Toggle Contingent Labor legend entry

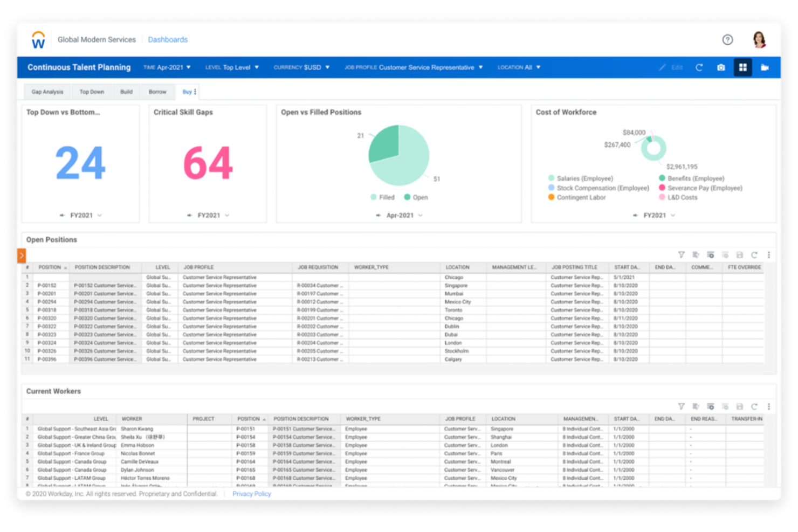coord(576,197)
